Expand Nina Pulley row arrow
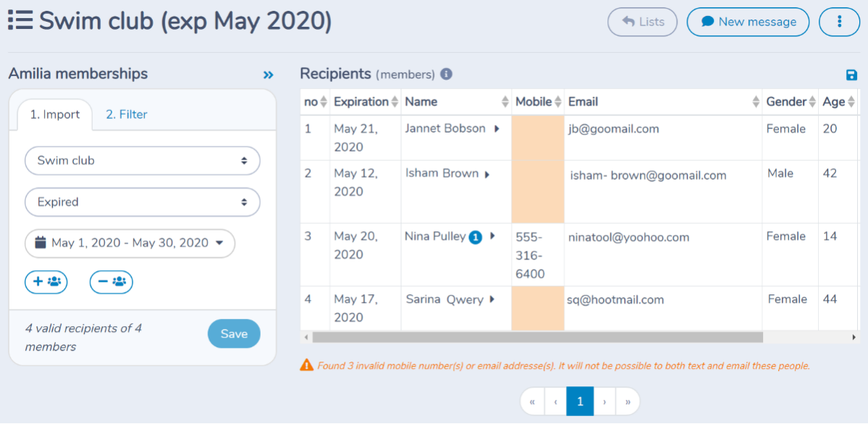The image size is (868, 424). 492,236
